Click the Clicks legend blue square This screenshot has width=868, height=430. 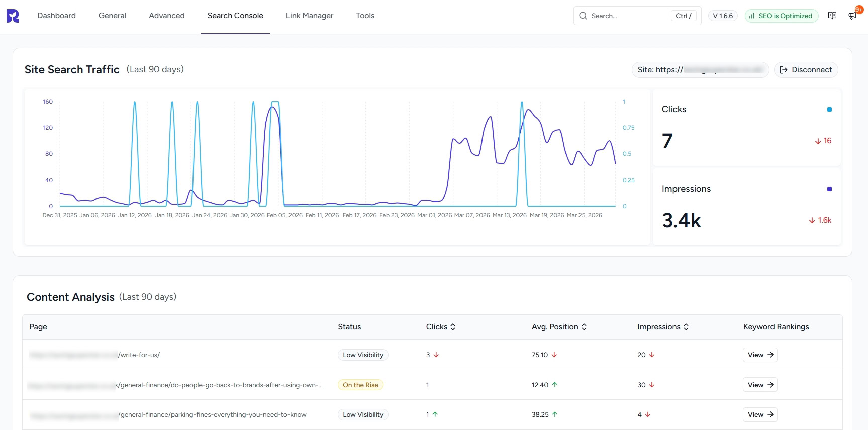(x=829, y=109)
